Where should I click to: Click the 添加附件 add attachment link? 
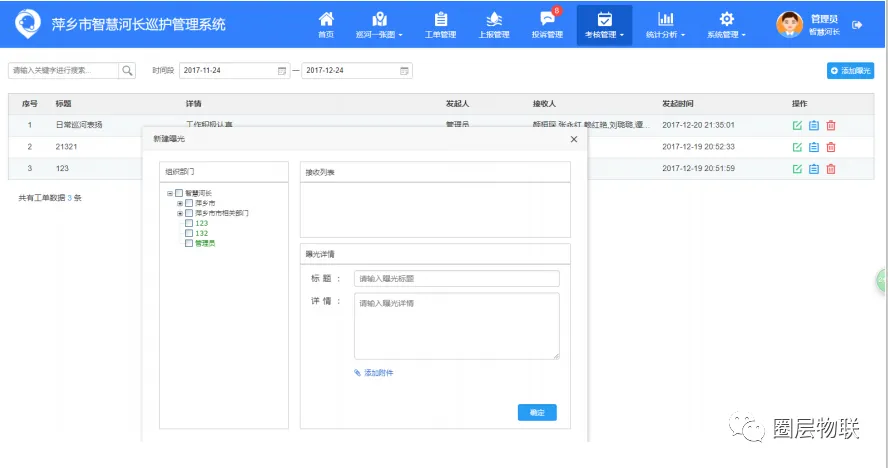coord(374,373)
